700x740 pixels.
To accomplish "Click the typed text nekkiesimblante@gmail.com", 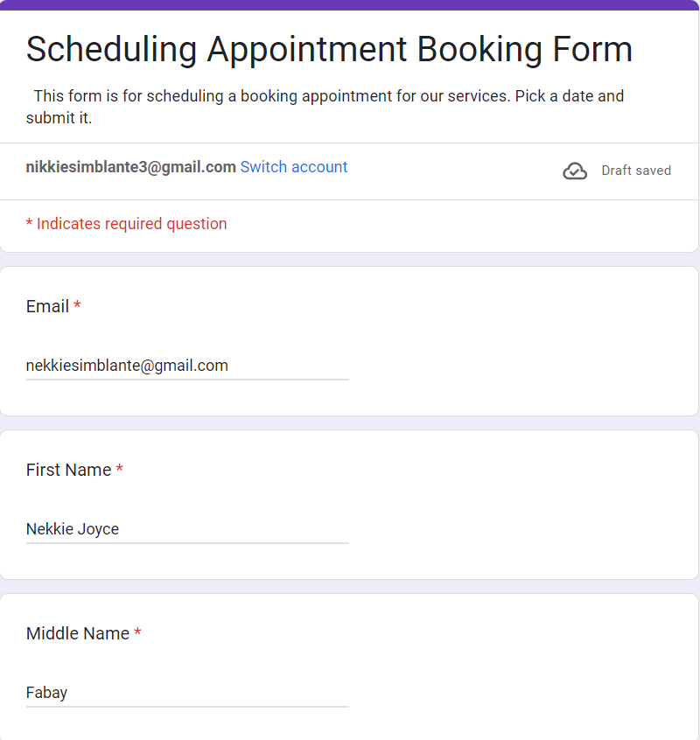I will click(127, 366).
